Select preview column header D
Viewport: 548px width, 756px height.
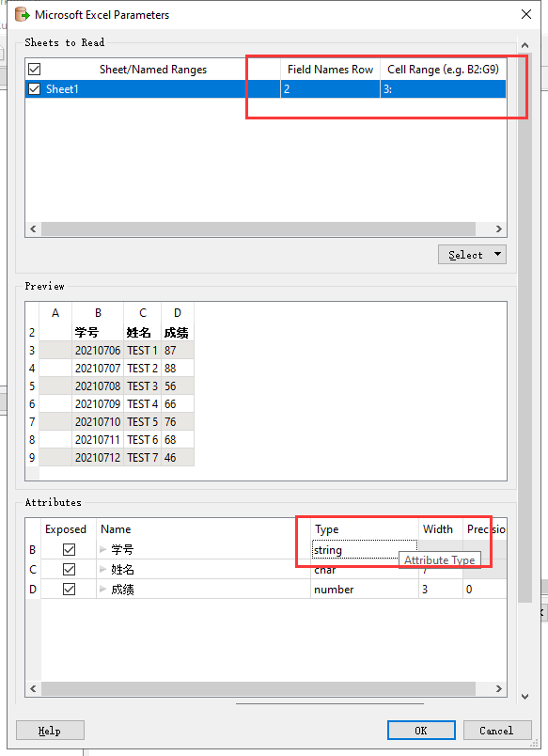178,313
